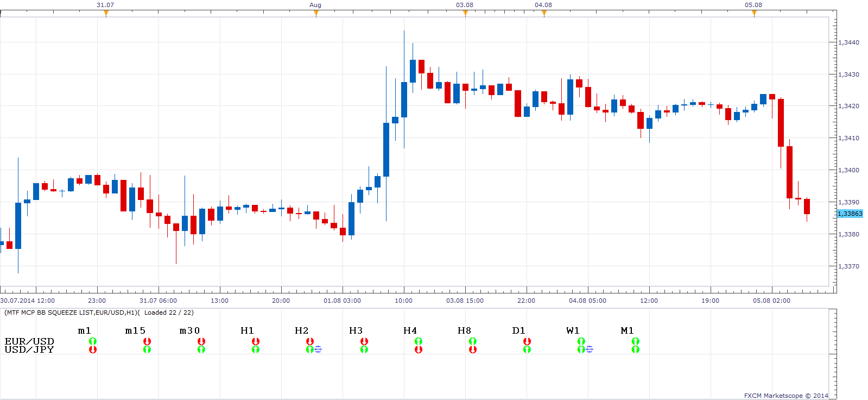Click the 1,3410 price axis label
The image size is (868, 400).
point(849,138)
